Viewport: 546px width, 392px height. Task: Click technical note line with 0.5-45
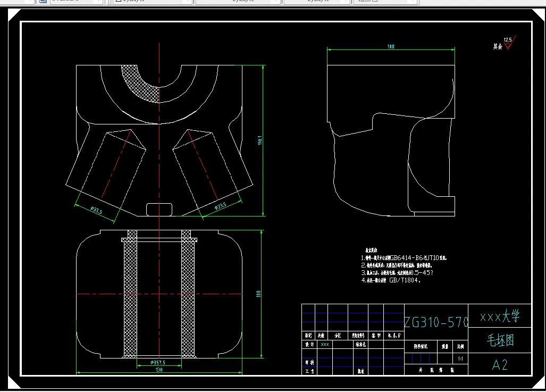tap(397, 272)
